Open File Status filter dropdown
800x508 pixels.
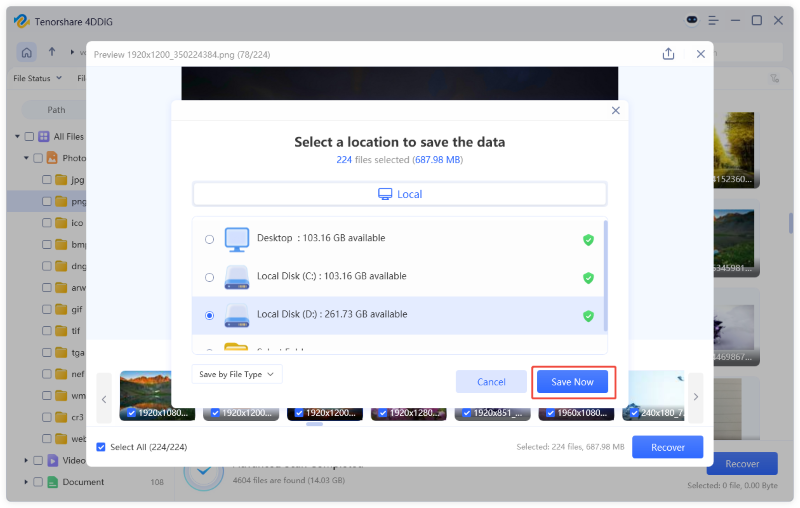[x=37, y=78]
